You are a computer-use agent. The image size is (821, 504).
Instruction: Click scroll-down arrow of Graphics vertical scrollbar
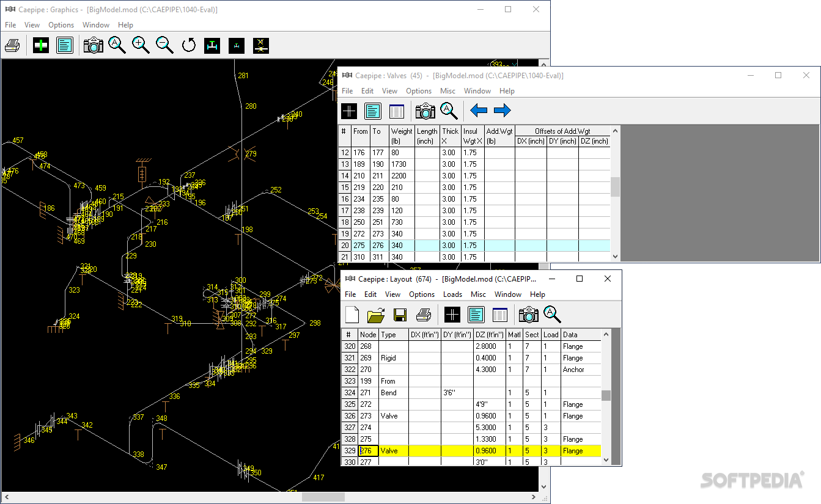point(544,487)
